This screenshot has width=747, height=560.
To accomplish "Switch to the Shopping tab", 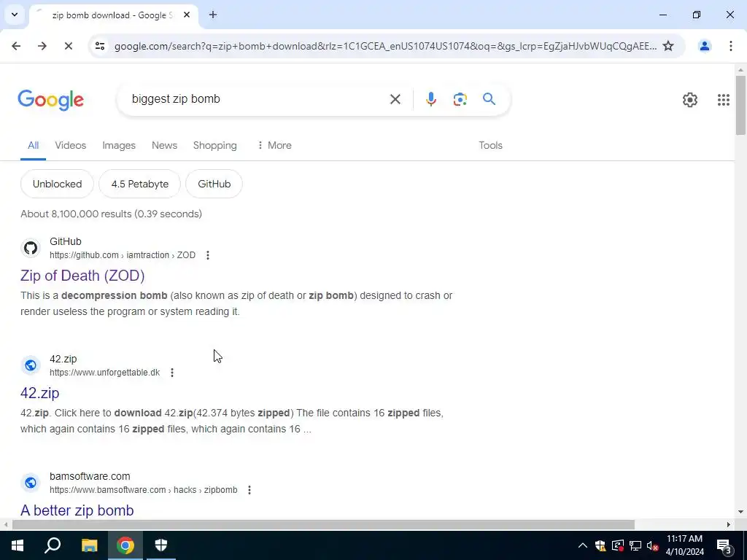I will [215, 145].
